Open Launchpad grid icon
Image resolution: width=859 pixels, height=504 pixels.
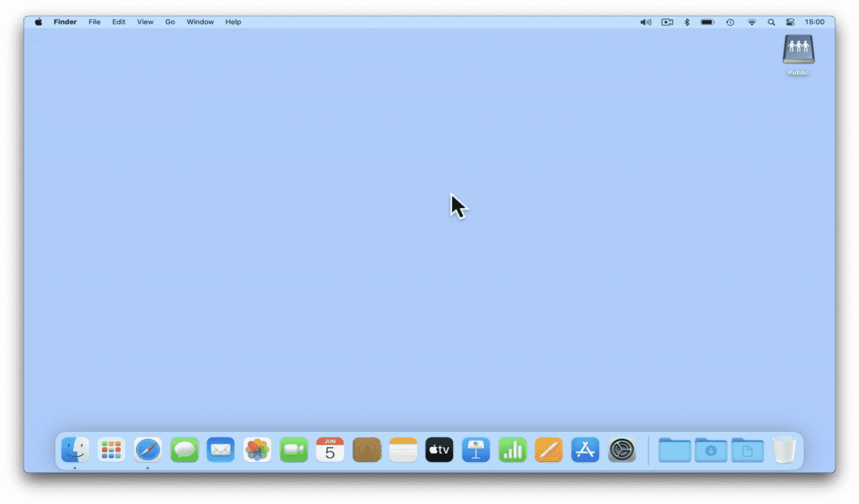[112, 449]
